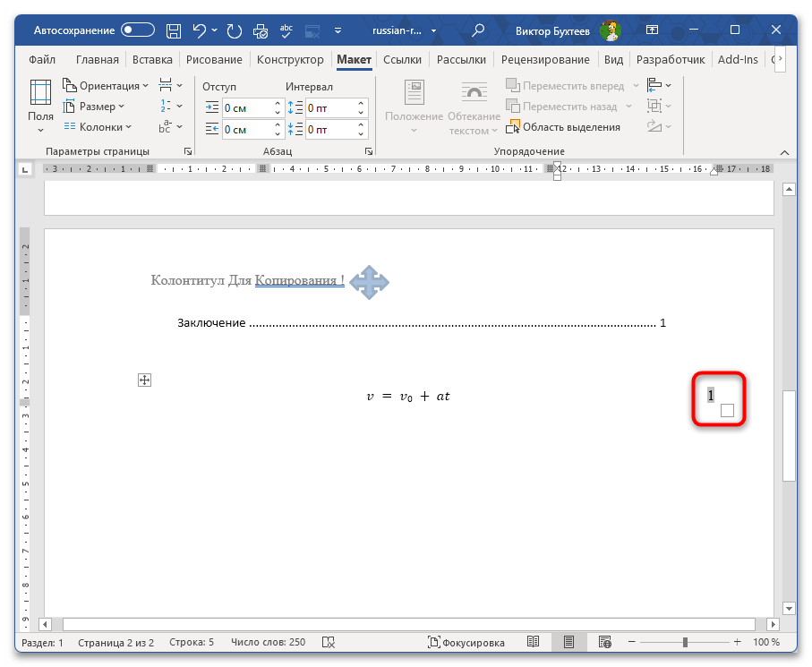Expand the Колонки dropdown
812x667 pixels.
click(x=98, y=127)
